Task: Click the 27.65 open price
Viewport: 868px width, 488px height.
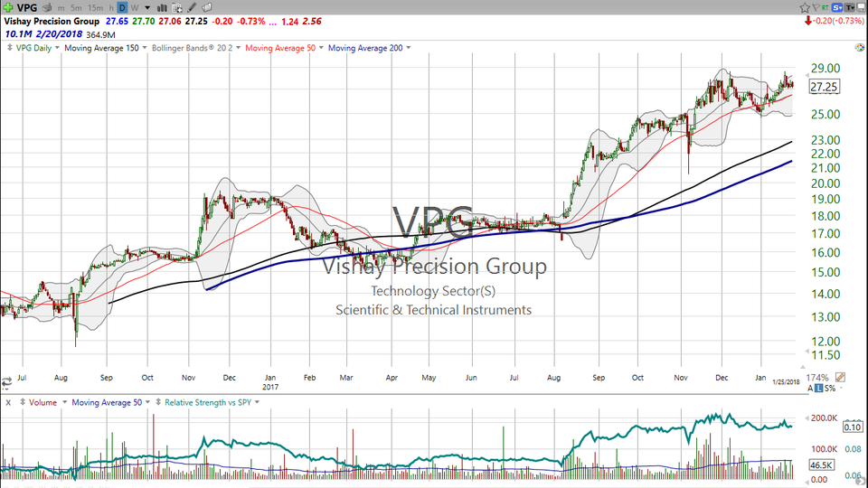Action: point(117,21)
